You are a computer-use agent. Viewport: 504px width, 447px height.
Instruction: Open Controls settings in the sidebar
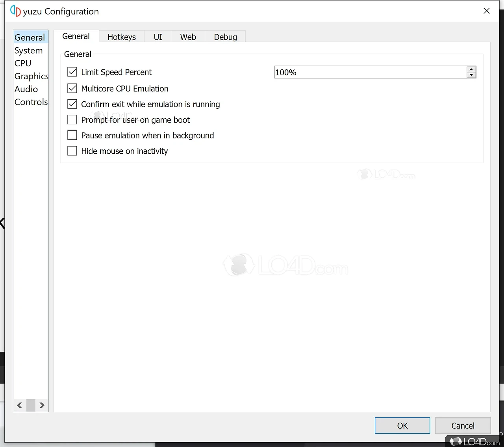pyautogui.click(x=30, y=102)
